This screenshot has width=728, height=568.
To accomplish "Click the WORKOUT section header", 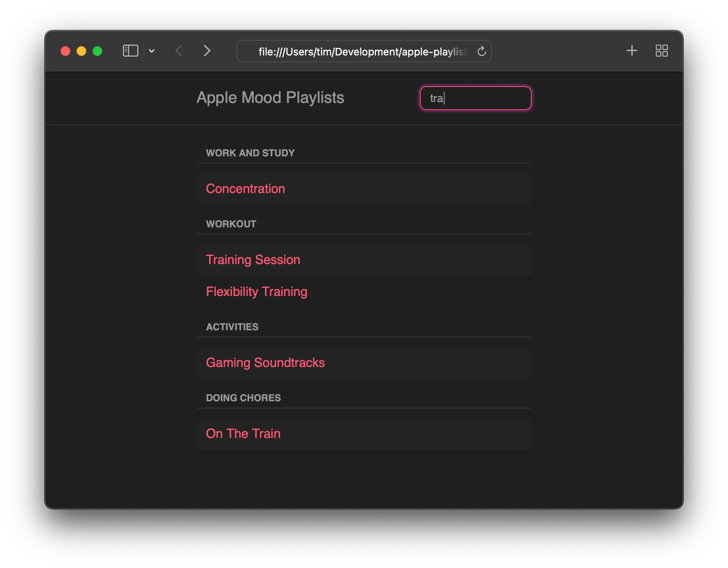I will 231,224.
